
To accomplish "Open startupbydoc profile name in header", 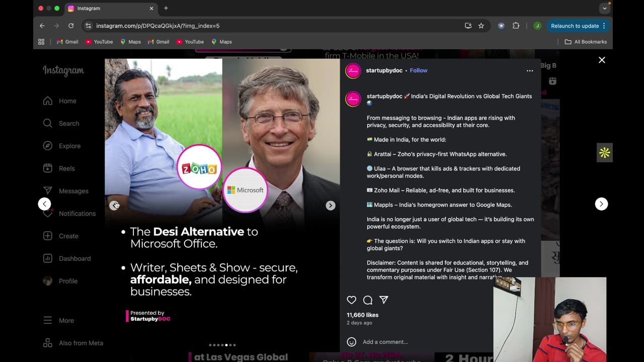I will pos(384,70).
